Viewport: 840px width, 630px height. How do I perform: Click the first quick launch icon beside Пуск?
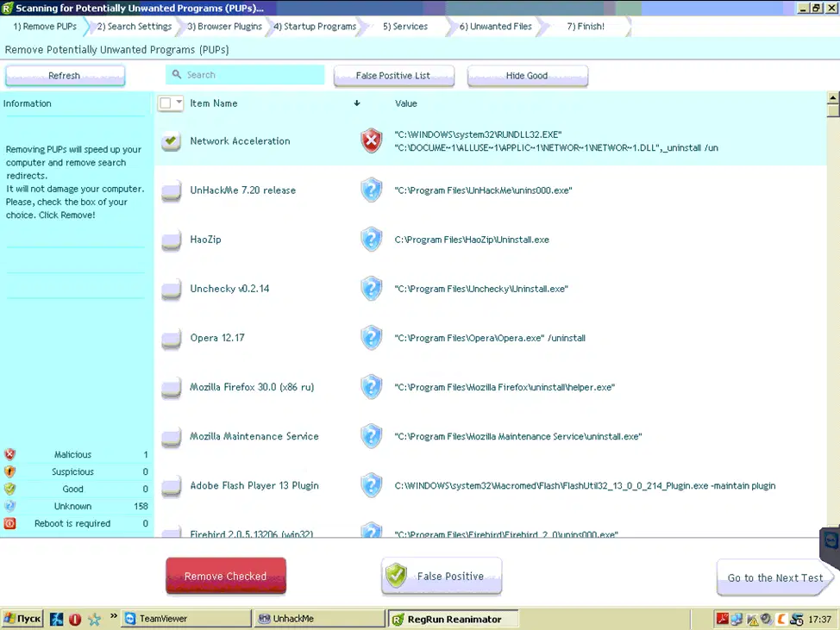[56, 620]
